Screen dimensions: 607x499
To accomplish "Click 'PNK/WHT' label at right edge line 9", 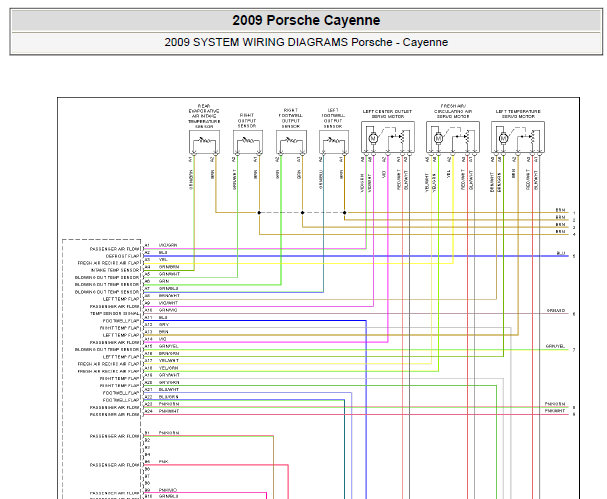I will click(555, 411).
